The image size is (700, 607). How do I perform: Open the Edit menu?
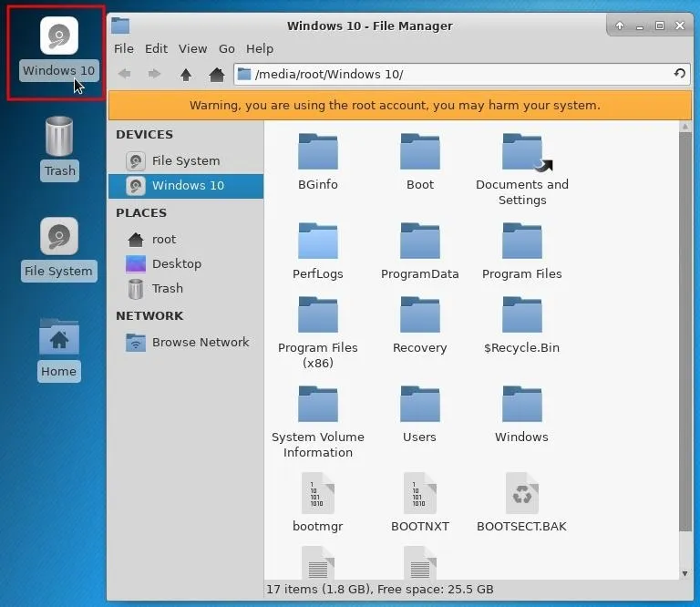pos(156,48)
